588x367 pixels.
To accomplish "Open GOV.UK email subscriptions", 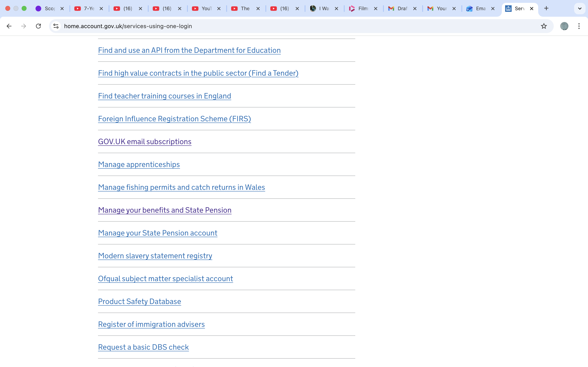I will click(145, 141).
